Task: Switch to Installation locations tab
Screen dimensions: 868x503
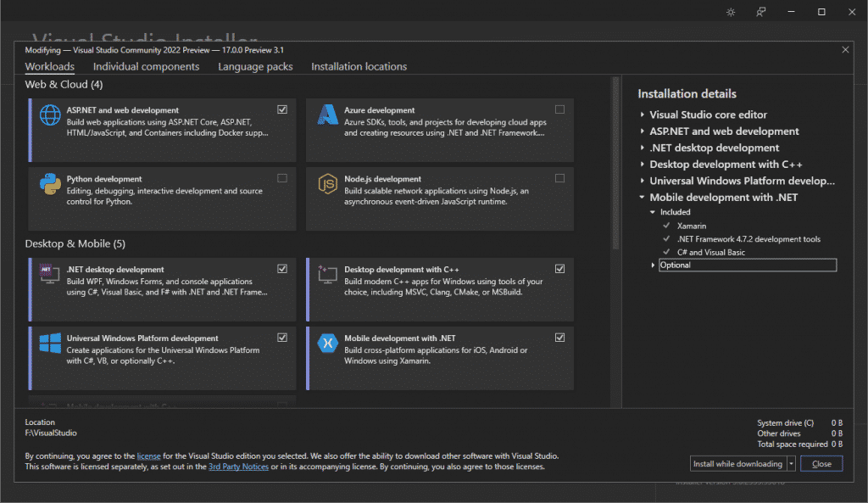Action: point(359,66)
